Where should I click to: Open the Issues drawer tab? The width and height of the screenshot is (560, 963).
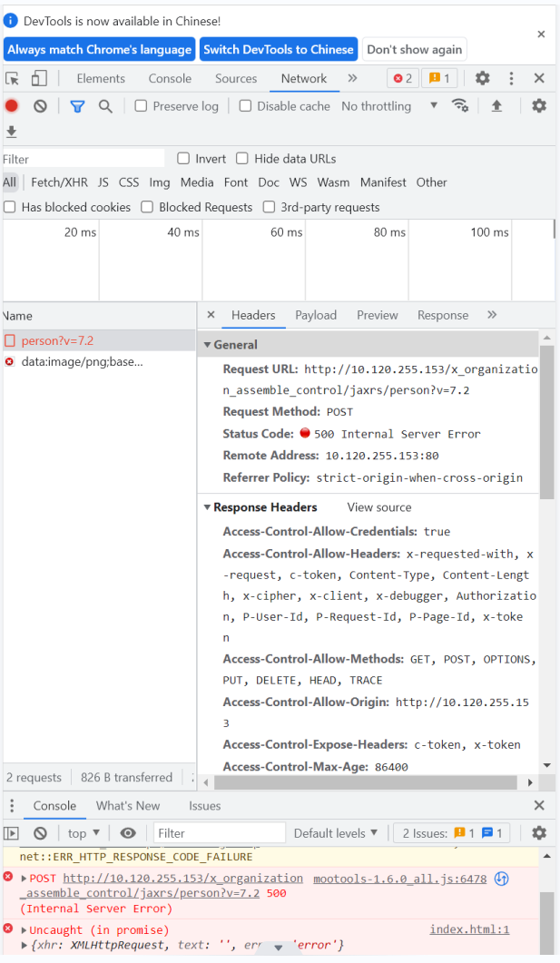coord(204,805)
